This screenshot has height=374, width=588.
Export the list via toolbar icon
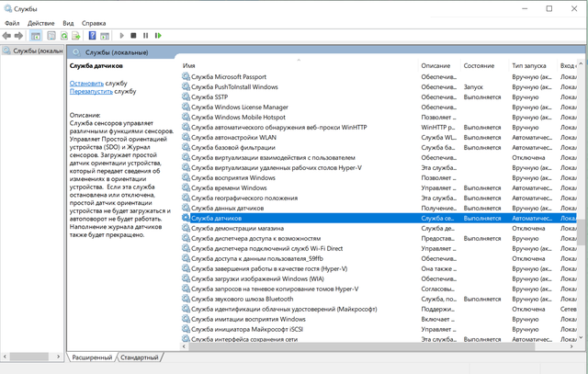coord(76,36)
